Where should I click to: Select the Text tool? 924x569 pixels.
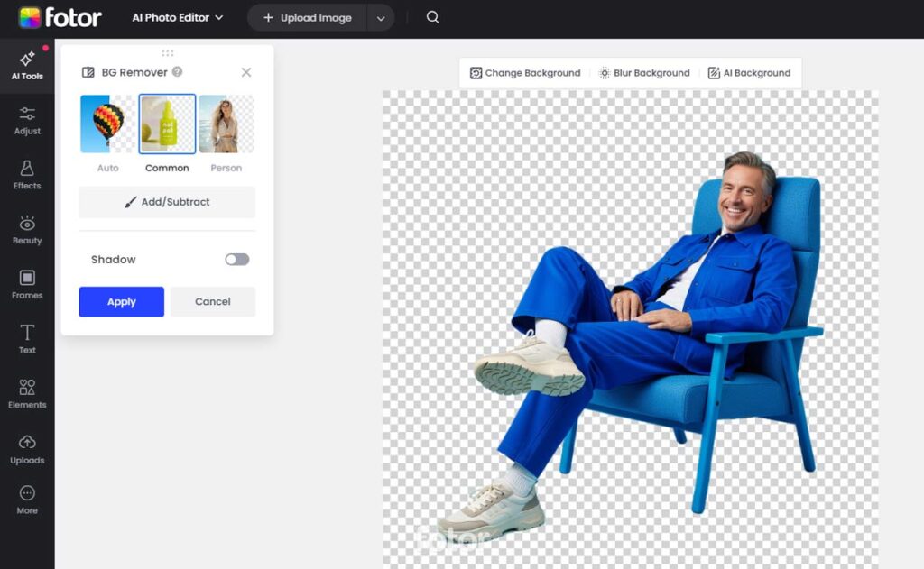pos(27,339)
